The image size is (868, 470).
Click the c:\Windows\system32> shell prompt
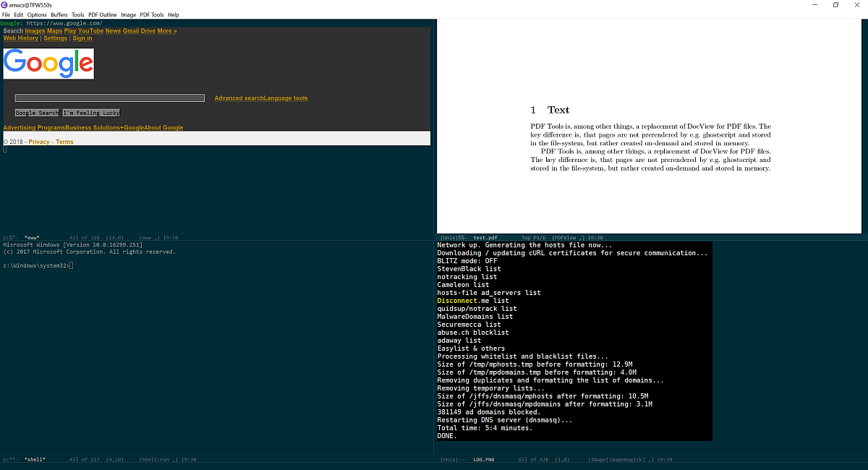(36, 266)
